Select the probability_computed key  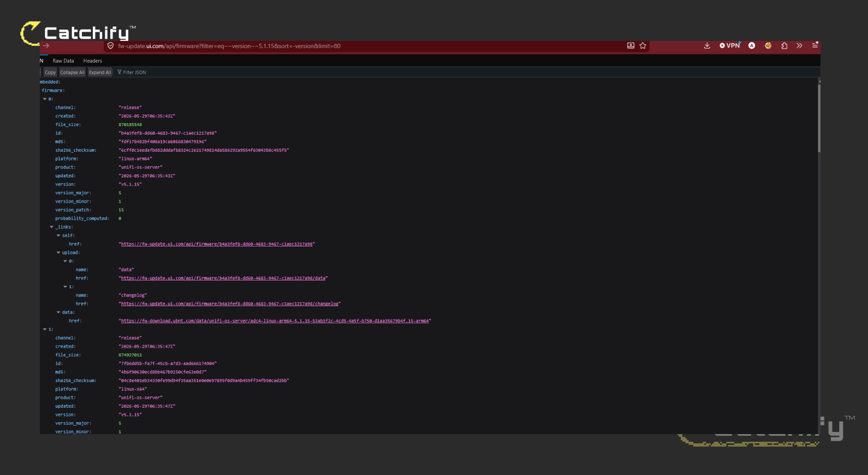(x=82, y=218)
